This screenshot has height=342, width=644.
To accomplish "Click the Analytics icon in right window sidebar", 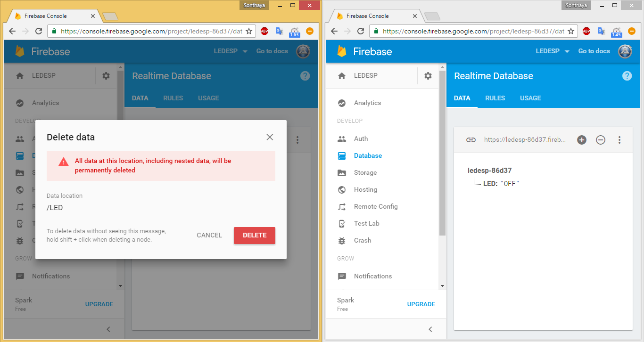I will pyautogui.click(x=342, y=103).
